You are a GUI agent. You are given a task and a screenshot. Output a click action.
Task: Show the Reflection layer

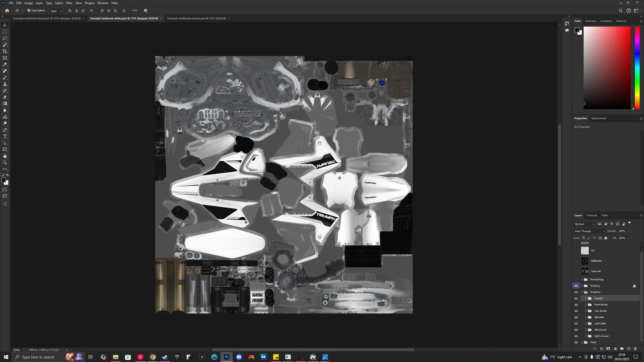click(x=576, y=261)
